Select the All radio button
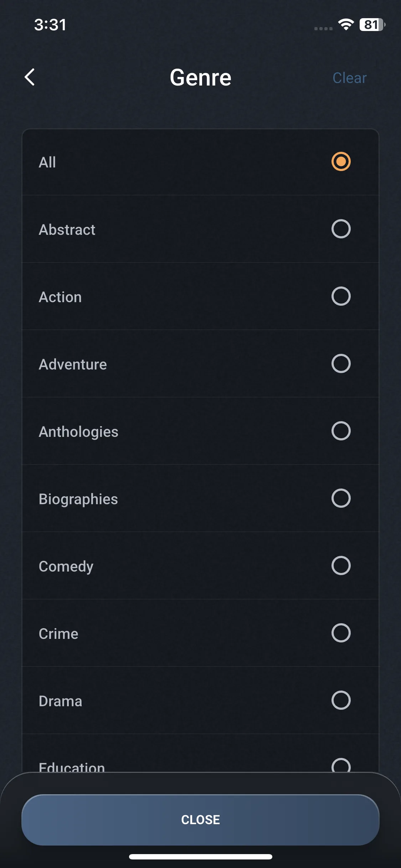401x868 pixels. [341, 162]
